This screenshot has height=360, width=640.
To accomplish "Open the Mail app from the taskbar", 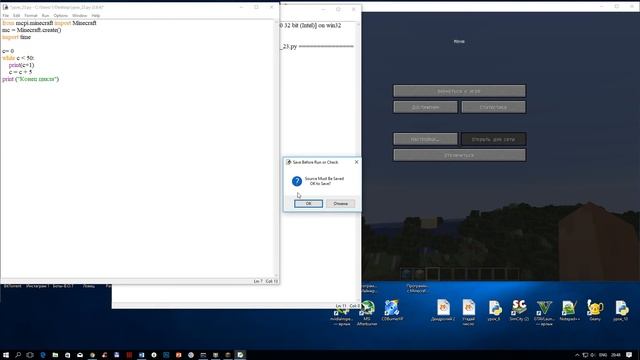I will 80,355.
